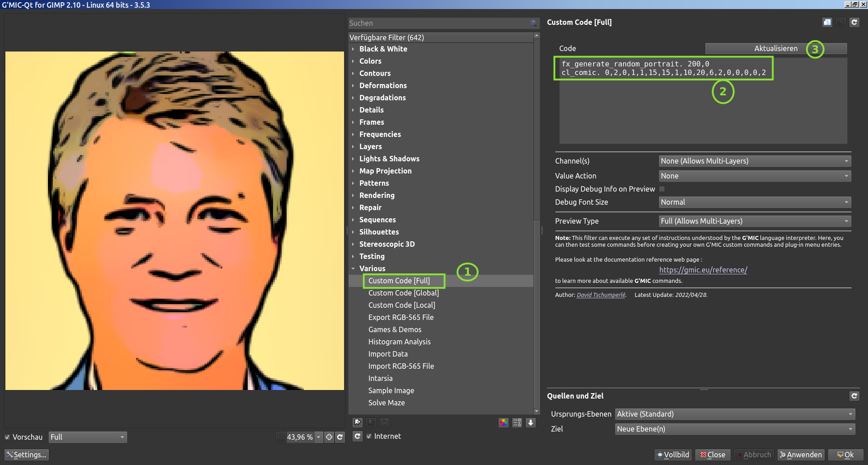Image resolution: width=868 pixels, height=465 pixels.
Task: Click the down-arrow expand/collapse folders icon
Action: click(x=531, y=423)
